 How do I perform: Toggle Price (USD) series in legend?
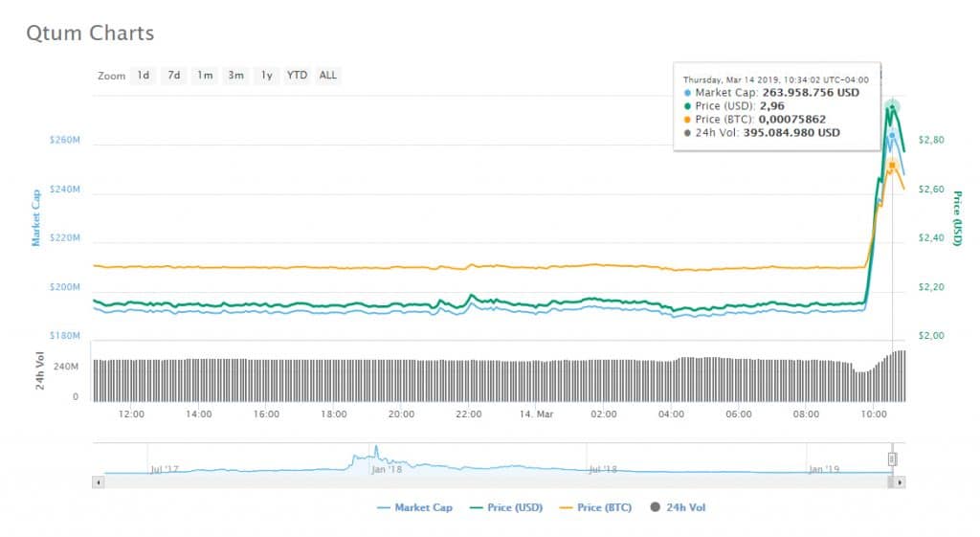point(506,507)
